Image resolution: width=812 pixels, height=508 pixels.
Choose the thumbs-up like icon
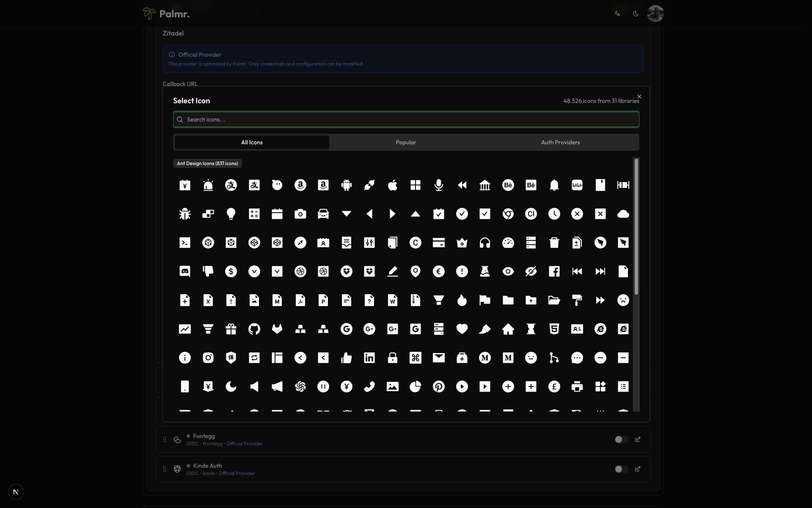coord(346,358)
